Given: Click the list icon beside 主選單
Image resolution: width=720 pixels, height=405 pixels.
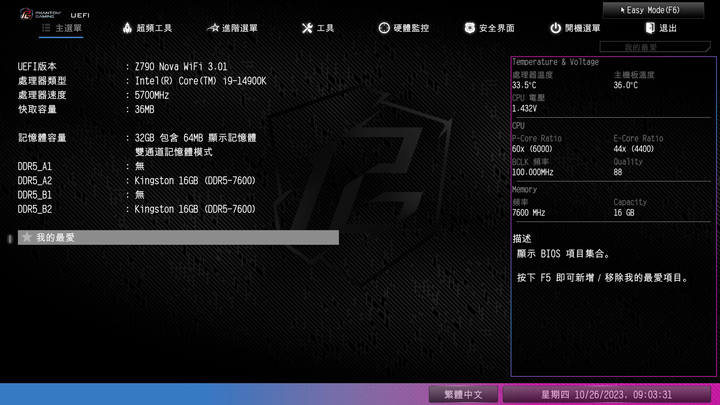Looking at the screenshot, I should click(x=46, y=28).
